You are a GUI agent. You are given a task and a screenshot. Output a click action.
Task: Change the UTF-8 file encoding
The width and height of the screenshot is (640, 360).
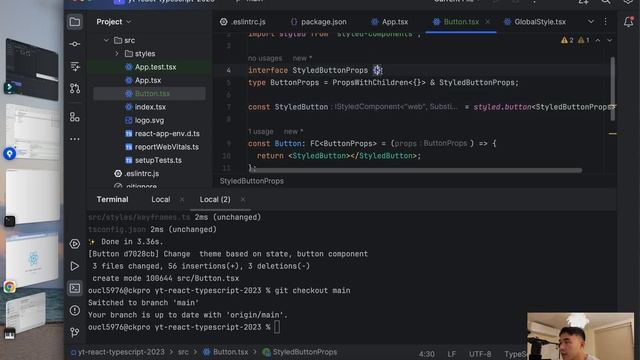[480, 354]
